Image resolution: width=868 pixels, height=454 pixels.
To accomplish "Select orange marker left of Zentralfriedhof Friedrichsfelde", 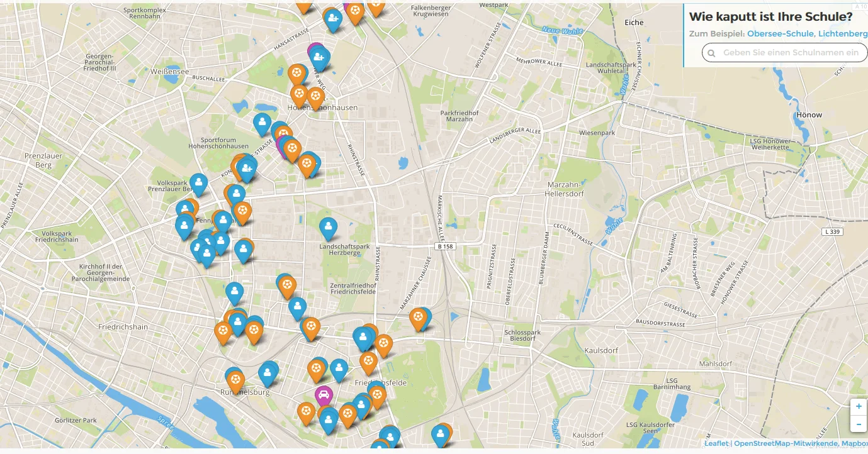I will tap(286, 286).
